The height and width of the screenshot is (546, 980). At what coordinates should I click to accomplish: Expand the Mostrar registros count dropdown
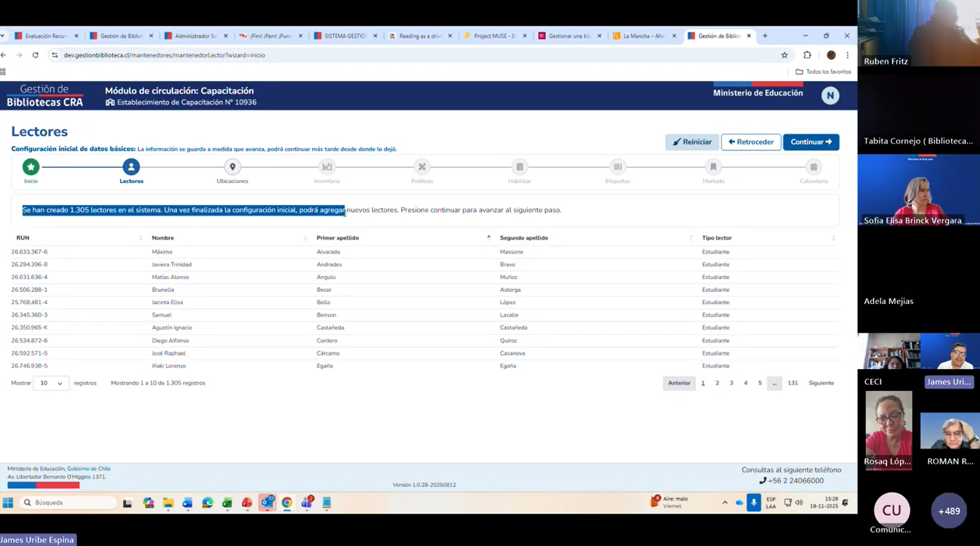pos(51,383)
